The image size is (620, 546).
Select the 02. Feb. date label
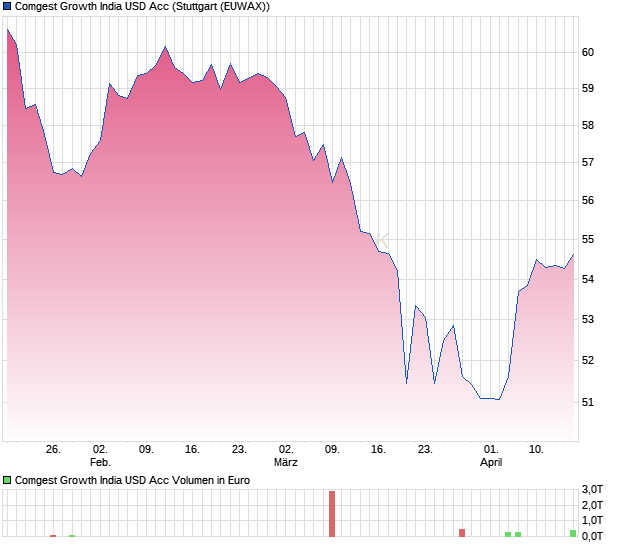(x=100, y=456)
